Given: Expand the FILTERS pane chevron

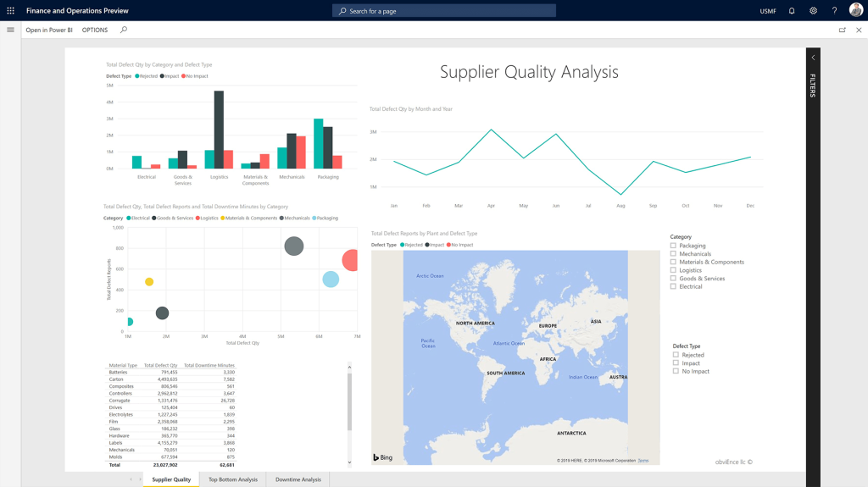Looking at the screenshot, I should point(813,58).
